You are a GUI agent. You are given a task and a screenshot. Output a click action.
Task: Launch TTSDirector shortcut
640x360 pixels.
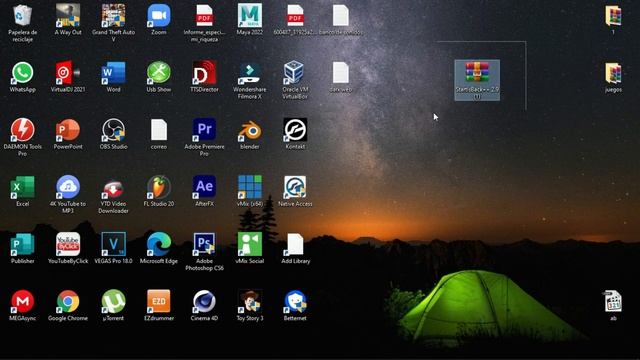click(x=204, y=73)
